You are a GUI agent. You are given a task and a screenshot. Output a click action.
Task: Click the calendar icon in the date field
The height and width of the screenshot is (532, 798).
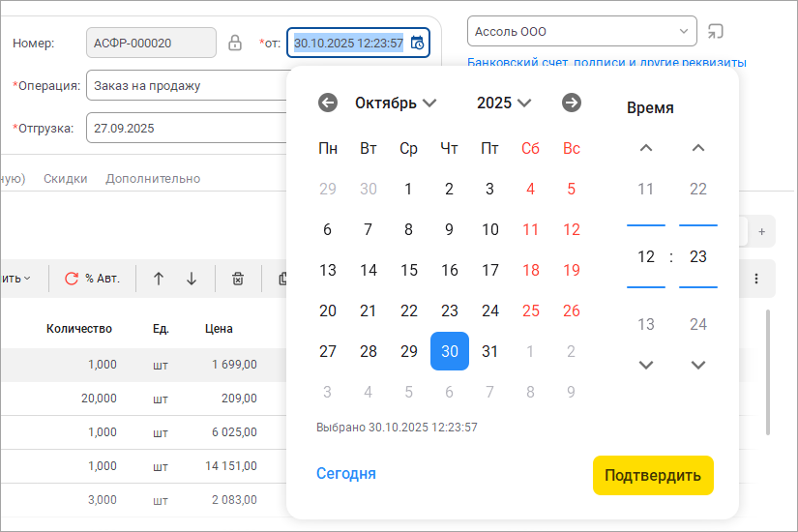417,43
